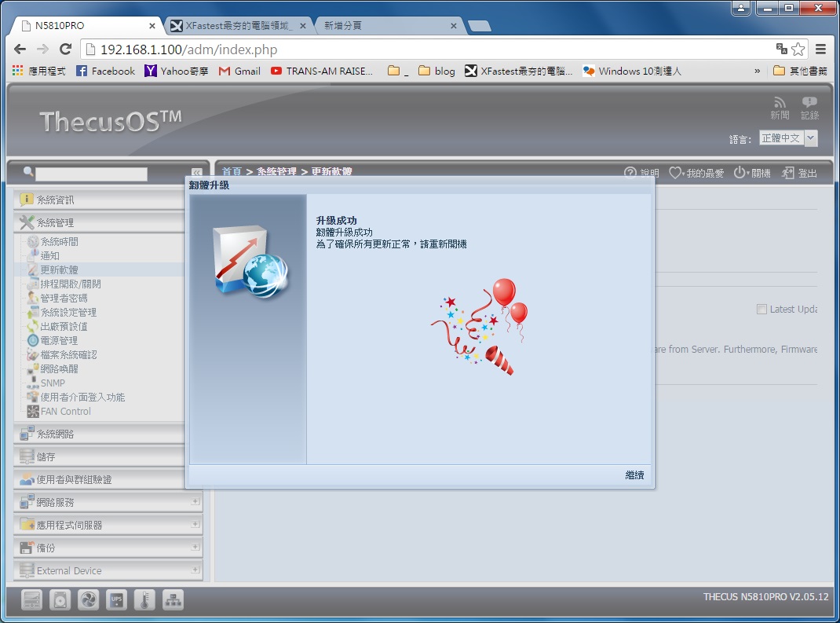Image resolution: width=840 pixels, height=623 pixels.
Task: Toggle the Latest Update checkbox
Action: (x=761, y=310)
